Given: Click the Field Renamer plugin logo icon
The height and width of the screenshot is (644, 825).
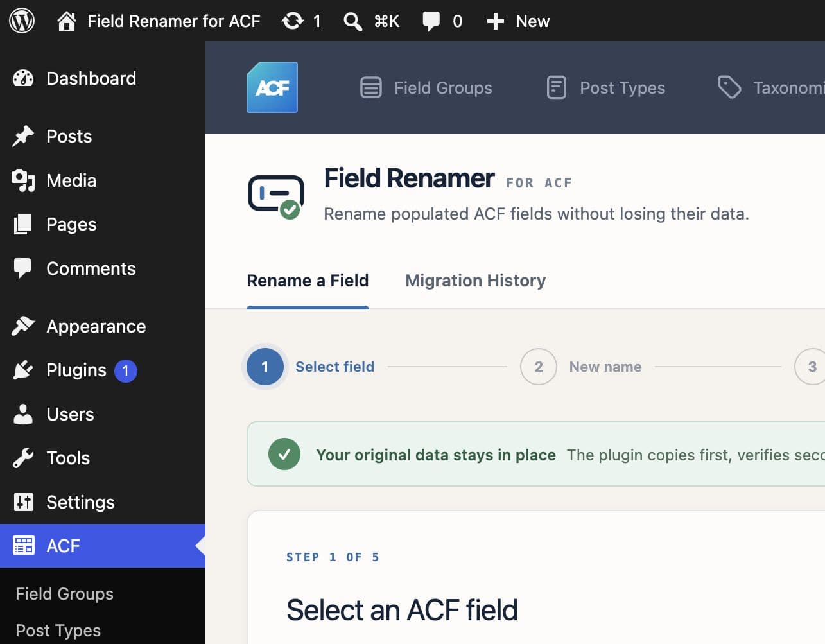Looking at the screenshot, I should 276,196.
